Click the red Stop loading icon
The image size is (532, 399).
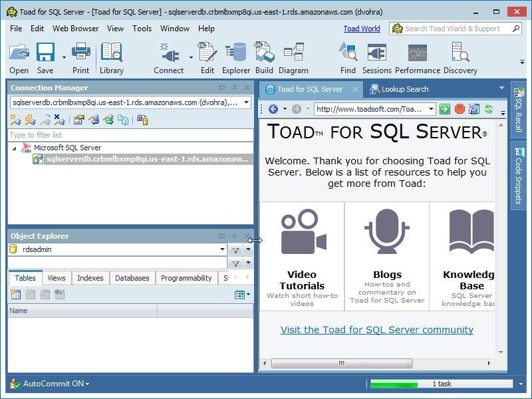point(460,109)
